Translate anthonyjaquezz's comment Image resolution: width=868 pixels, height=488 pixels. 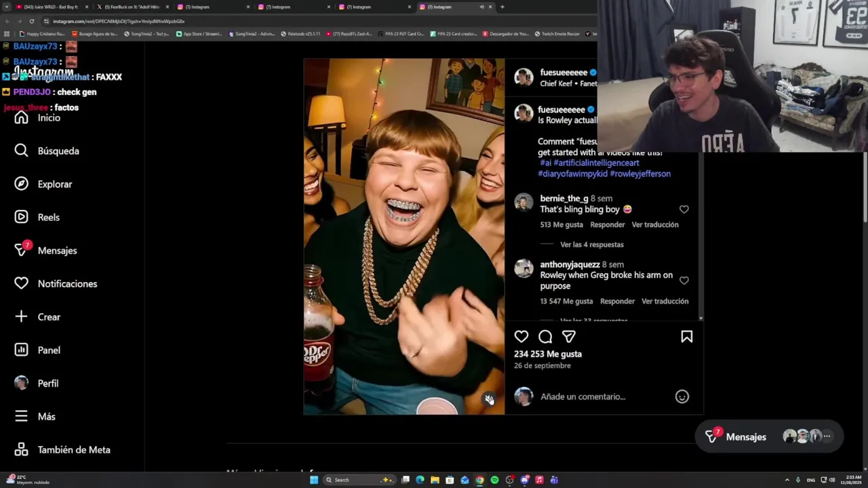tap(665, 302)
